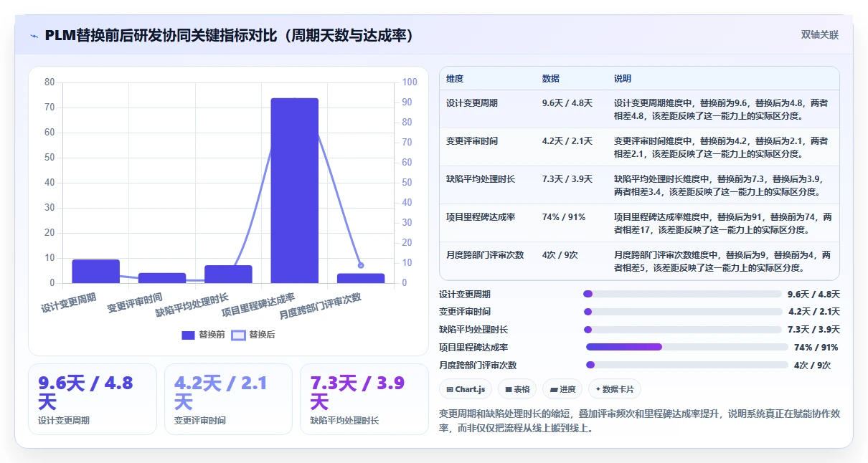868x463 pixels.
Task: Click the 项目里程碑达成率 x-axis label of the chart
Action: [258, 304]
